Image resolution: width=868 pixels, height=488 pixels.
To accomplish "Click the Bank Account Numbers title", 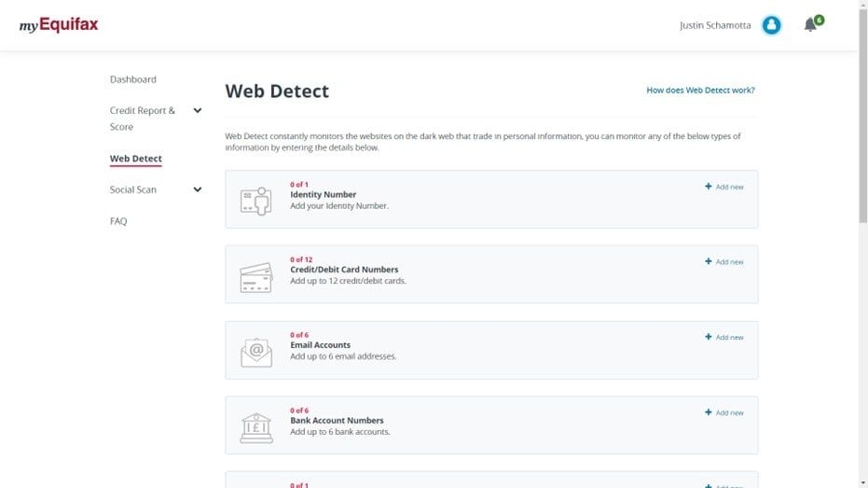I will coord(337,421).
